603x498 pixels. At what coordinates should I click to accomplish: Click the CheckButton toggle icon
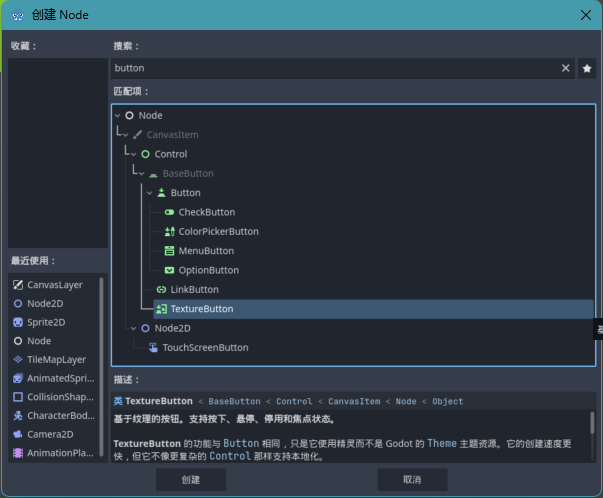coord(169,212)
